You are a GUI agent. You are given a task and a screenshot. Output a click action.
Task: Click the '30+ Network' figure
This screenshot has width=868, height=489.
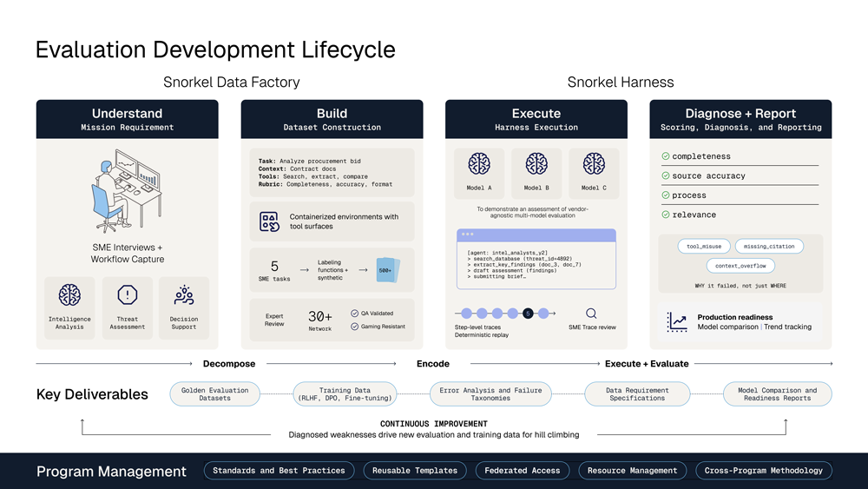click(320, 320)
